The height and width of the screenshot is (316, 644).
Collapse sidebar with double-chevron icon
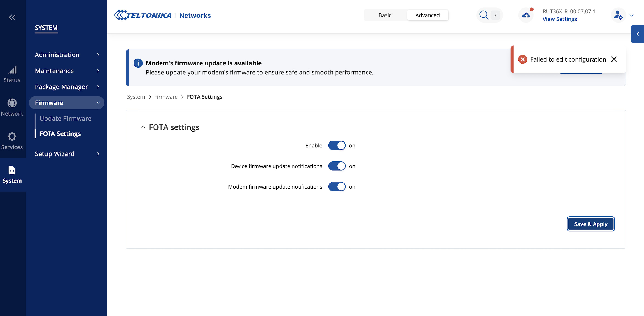(x=12, y=17)
